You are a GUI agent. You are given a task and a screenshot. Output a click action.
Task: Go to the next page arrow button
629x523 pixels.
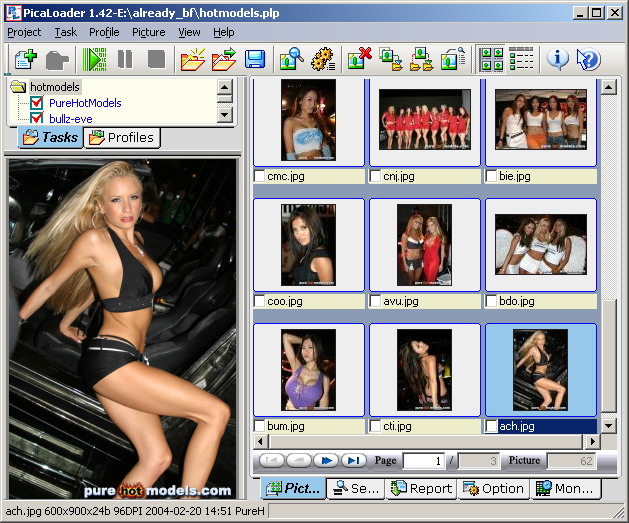(x=325, y=461)
